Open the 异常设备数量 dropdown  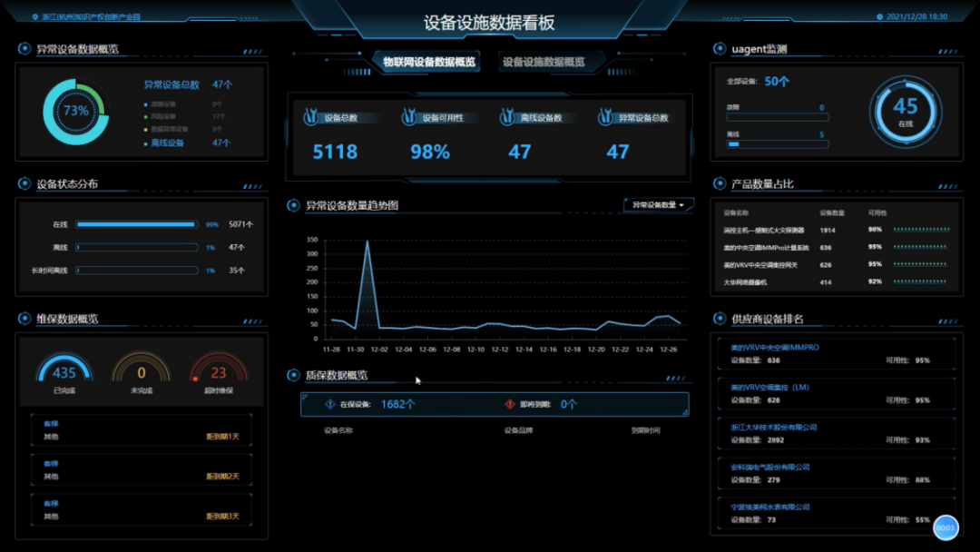659,205
